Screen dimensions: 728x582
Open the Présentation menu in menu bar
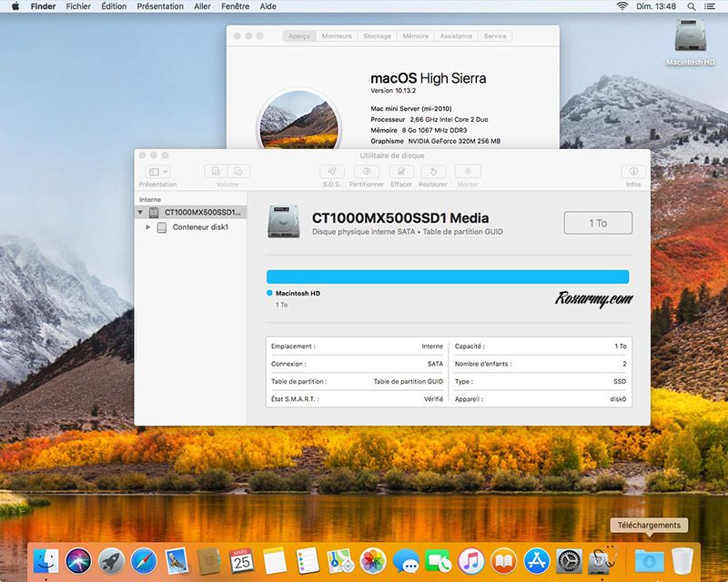click(159, 6)
